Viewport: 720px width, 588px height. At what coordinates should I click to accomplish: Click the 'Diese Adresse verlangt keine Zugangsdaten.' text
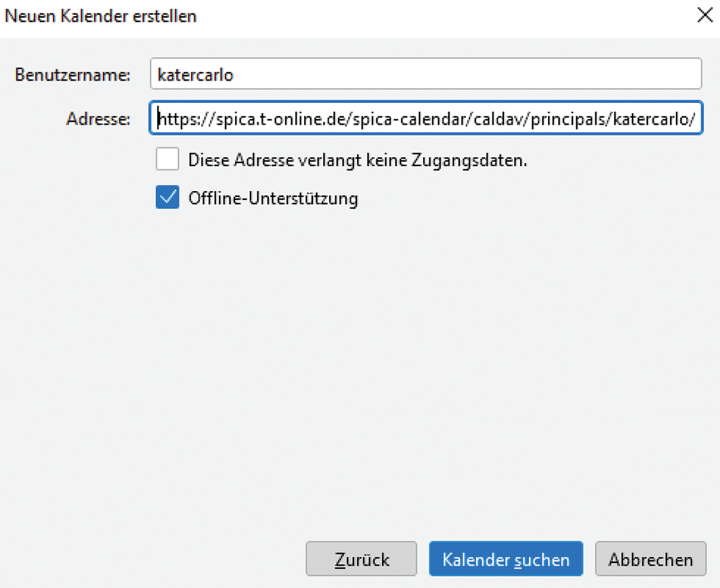click(x=358, y=161)
